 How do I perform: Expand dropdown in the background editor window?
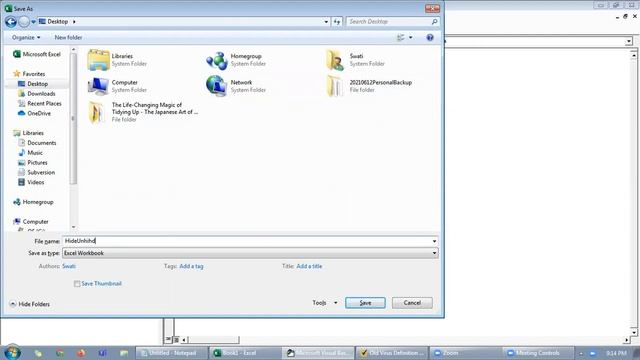tap(629, 41)
